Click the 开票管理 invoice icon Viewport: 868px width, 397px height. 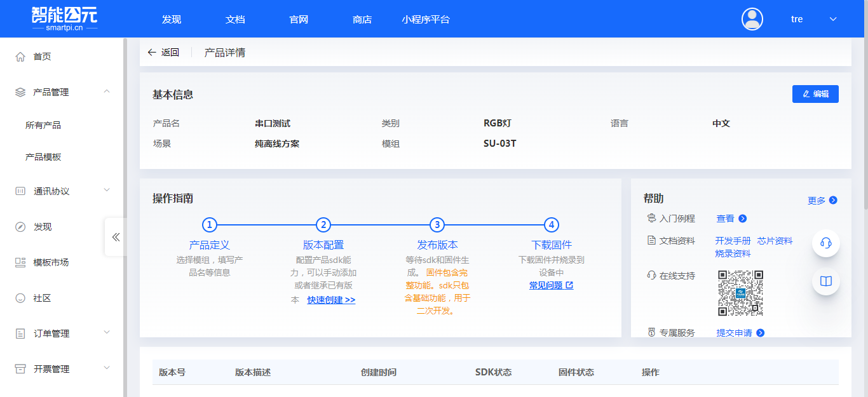pyautogui.click(x=19, y=368)
